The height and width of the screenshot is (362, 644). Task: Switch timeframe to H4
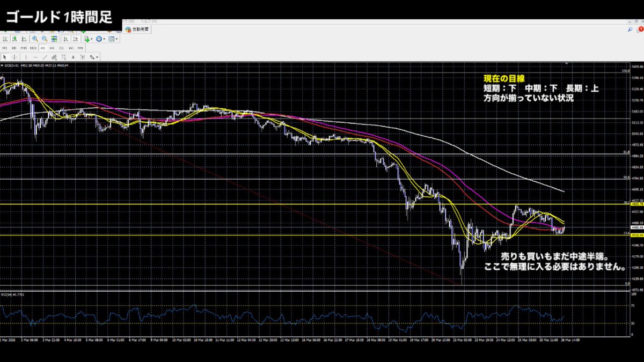[52, 48]
